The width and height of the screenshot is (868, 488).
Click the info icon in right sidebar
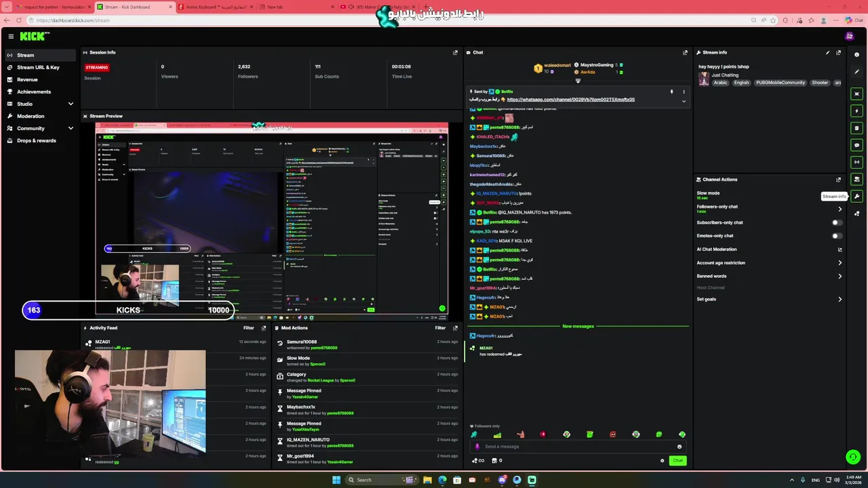tap(857, 54)
